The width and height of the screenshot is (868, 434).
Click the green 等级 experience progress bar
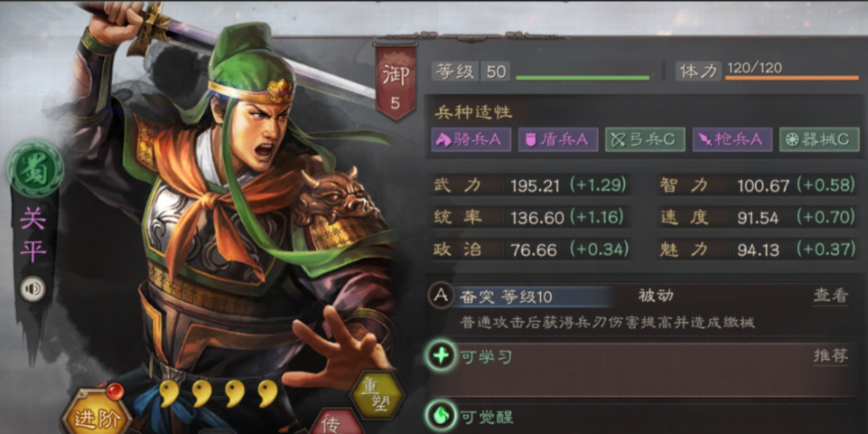(x=583, y=78)
